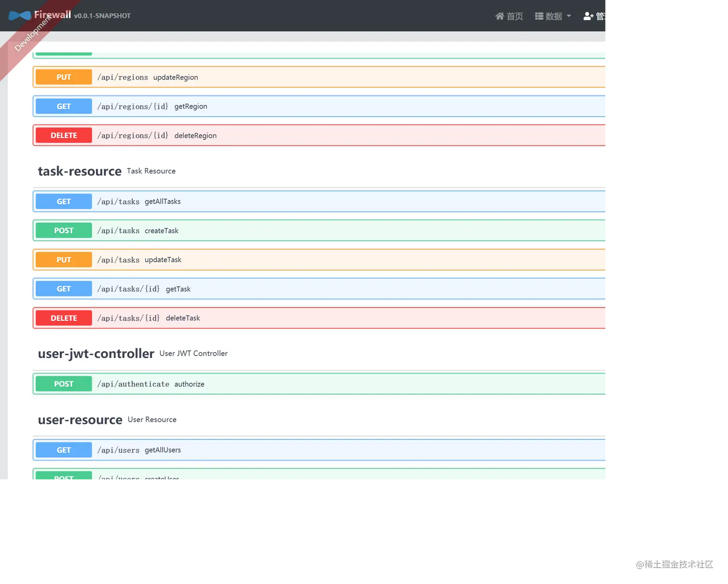
Task: Collapse the task-resource section header
Action: [x=319, y=172]
